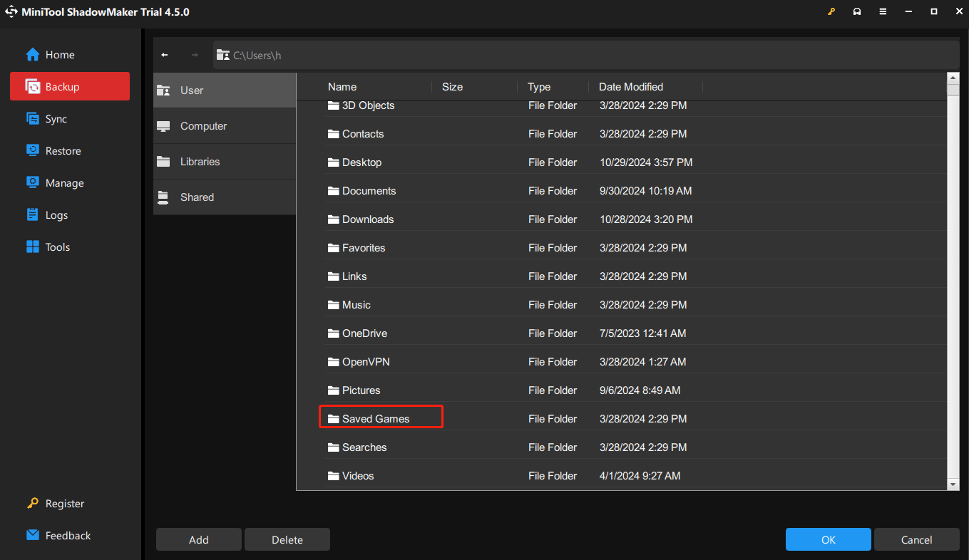969x560 pixels.
Task: Click the date 3/28/2024 1:27 AM
Action: (x=643, y=362)
